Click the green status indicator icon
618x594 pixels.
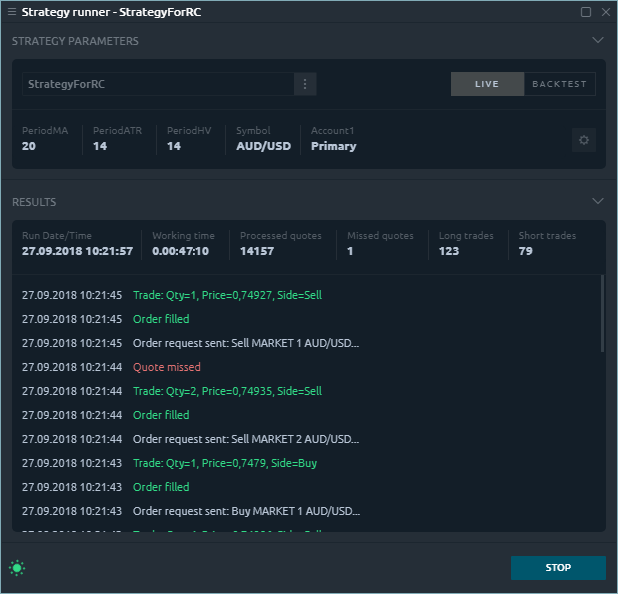(x=17, y=568)
